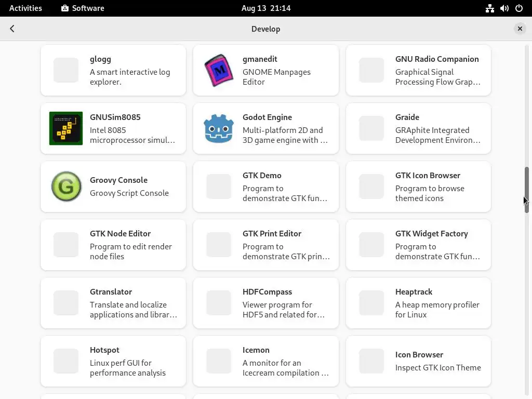Click "GRAphite Integrated Development Environ…" text
Screen dimensions: 532x399
(437, 135)
